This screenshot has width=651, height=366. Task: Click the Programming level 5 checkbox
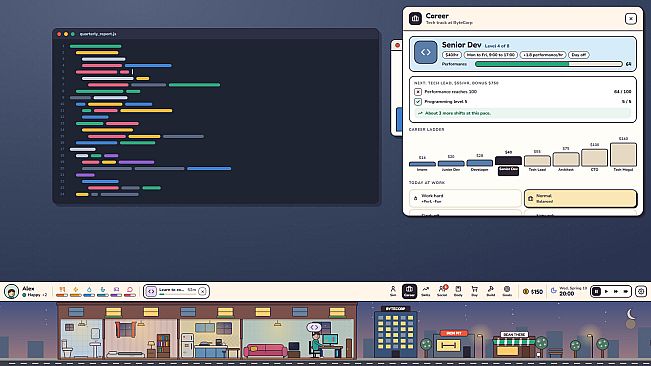pyautogui.click(x=418, y=102)
